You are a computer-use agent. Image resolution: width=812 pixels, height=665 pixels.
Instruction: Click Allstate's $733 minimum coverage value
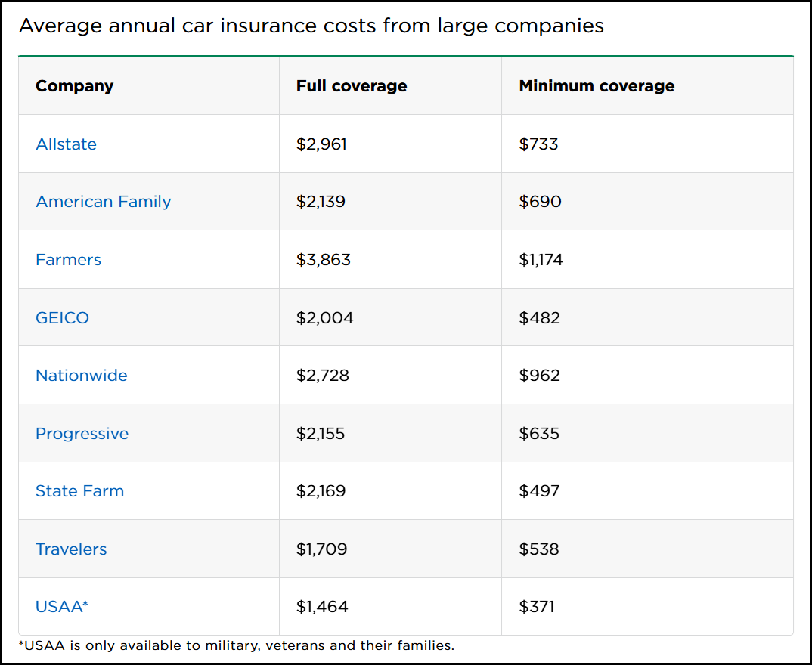pos(538,144)
